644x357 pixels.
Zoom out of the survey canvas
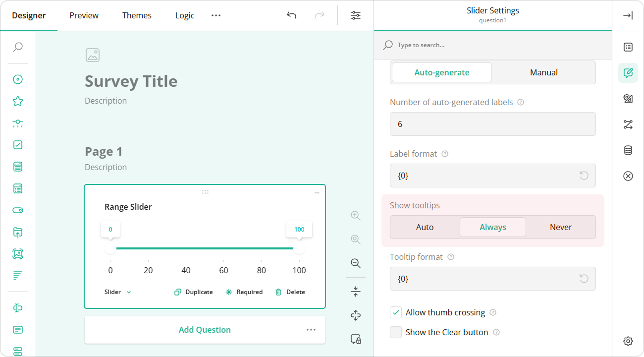pyautogui.click(x=355, y=263)
